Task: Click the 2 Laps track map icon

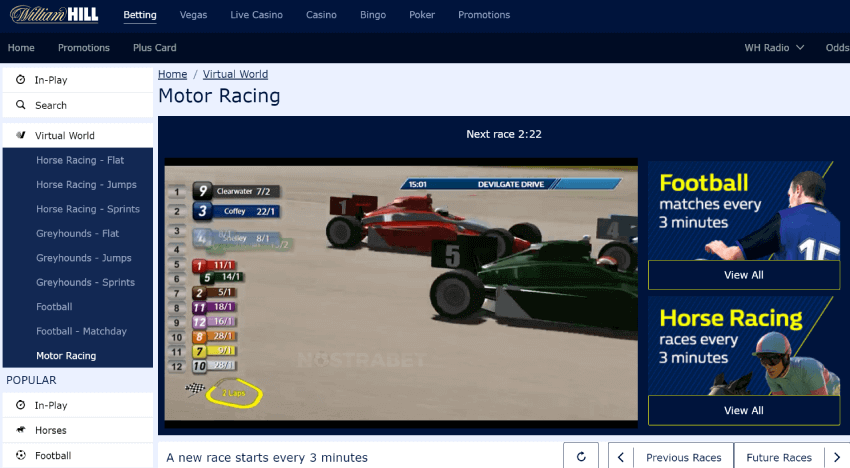Action: click(x=234, y=393)
